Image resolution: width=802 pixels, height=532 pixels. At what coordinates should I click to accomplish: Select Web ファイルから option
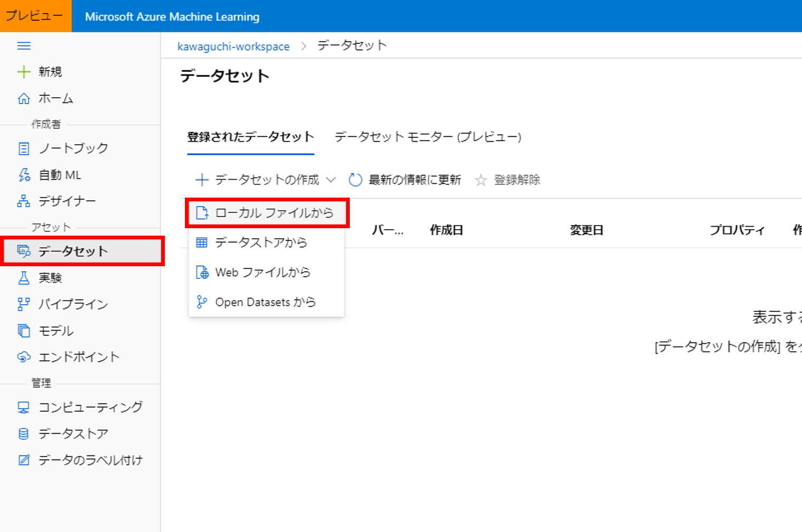point(263,273)
